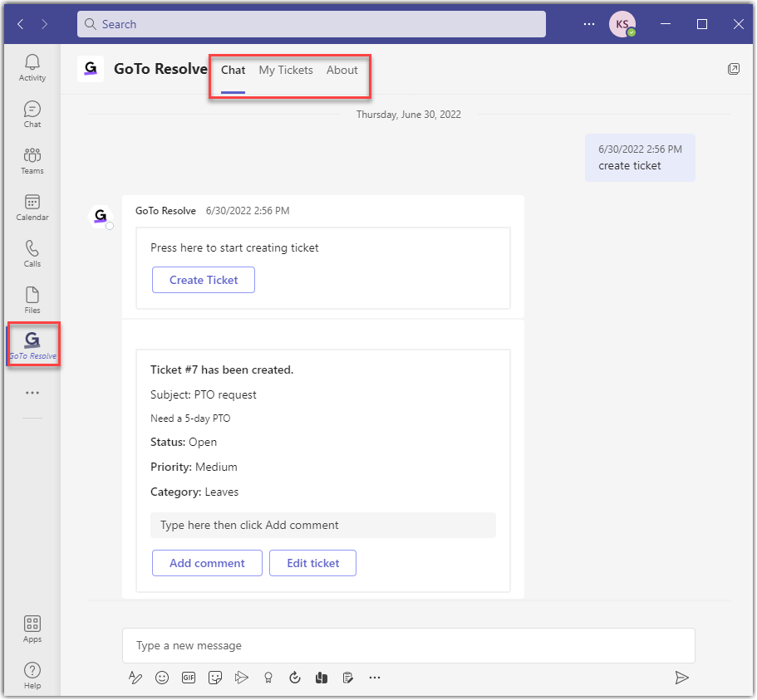Show more added apps in sidebar

click(x=32, y=393)
